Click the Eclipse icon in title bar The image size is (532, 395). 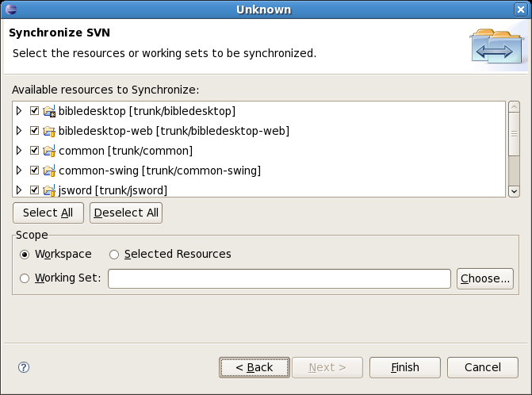10,10
